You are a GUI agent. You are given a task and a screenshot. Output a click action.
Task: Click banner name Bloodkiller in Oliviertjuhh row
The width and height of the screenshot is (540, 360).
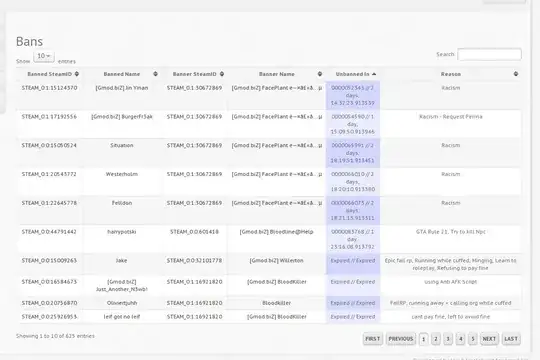point(277,303)
